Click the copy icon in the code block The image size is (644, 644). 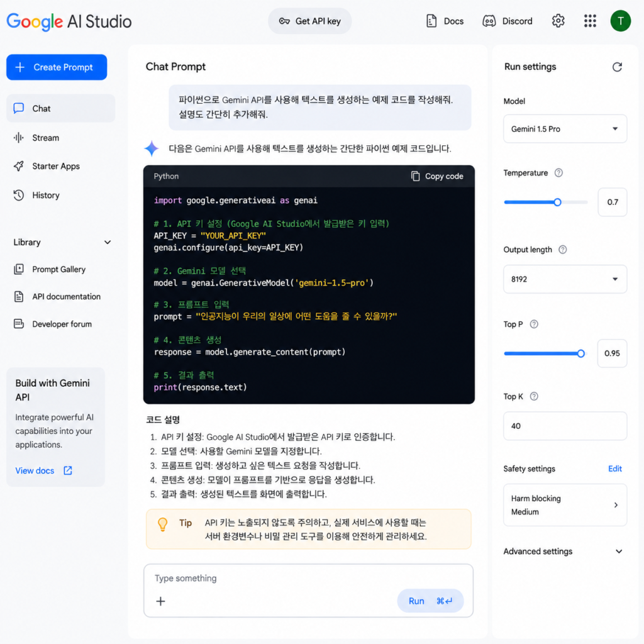pos(415,176)
